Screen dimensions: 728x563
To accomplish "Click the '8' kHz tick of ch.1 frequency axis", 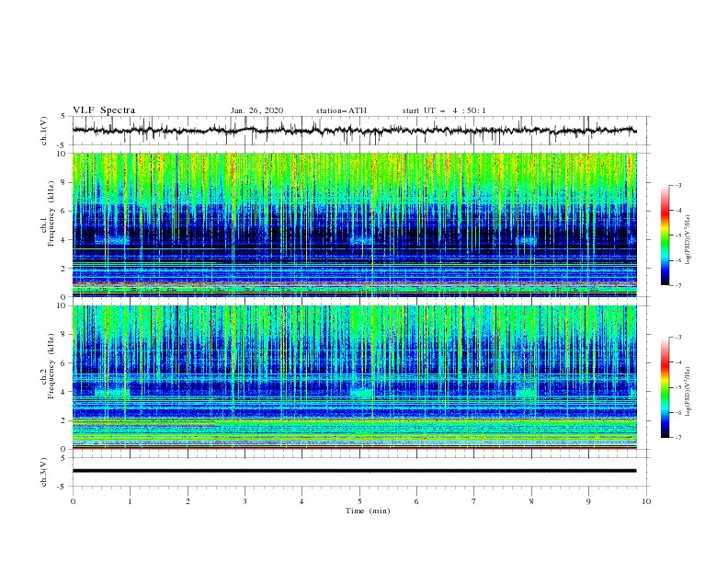I will [x=63, y=182].
